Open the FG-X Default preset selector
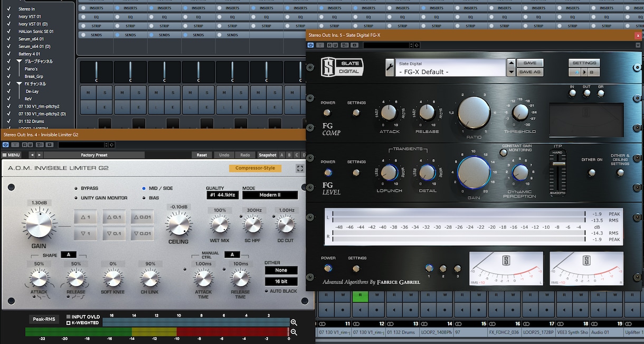 coord(451,68)
